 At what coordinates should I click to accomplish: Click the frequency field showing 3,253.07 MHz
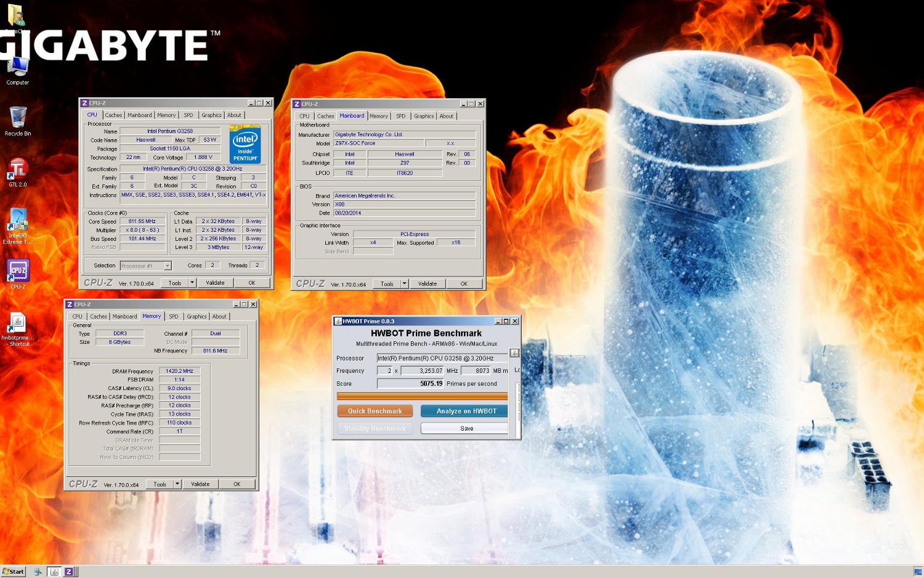[422, 371]
